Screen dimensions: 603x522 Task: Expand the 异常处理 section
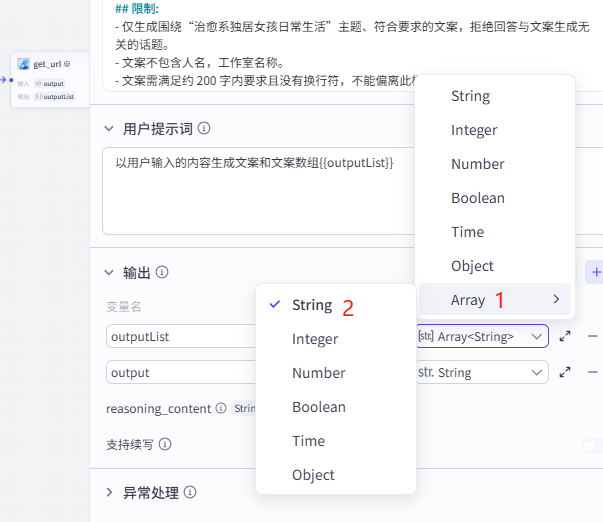(x=109, y=492)
